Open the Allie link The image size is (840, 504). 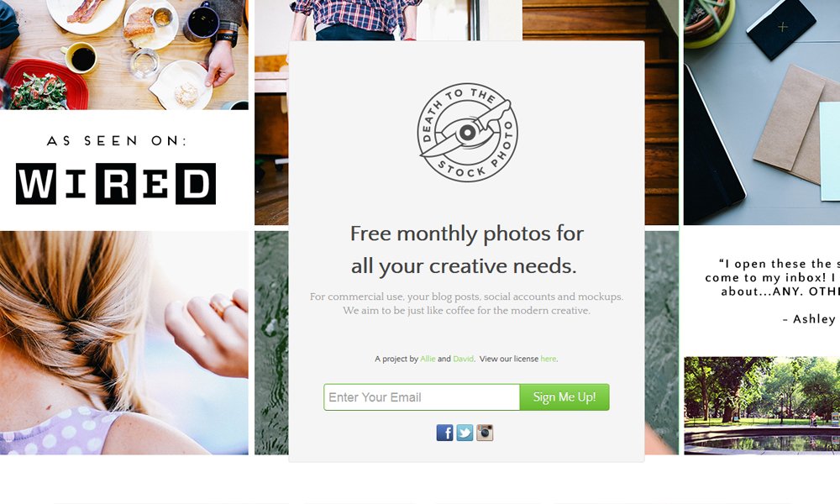[428, 359]
